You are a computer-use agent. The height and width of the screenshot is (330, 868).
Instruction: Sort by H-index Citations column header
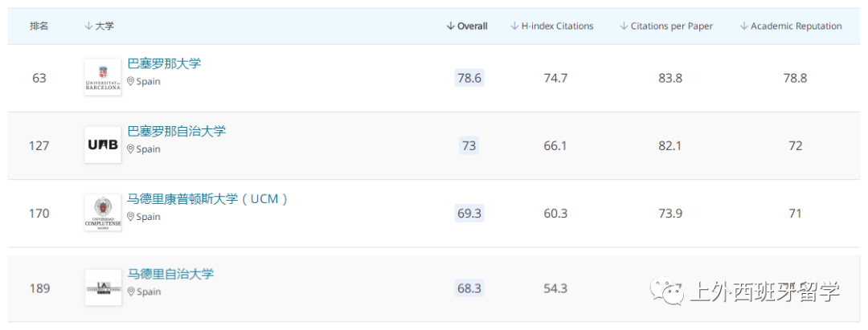point(551,26)
